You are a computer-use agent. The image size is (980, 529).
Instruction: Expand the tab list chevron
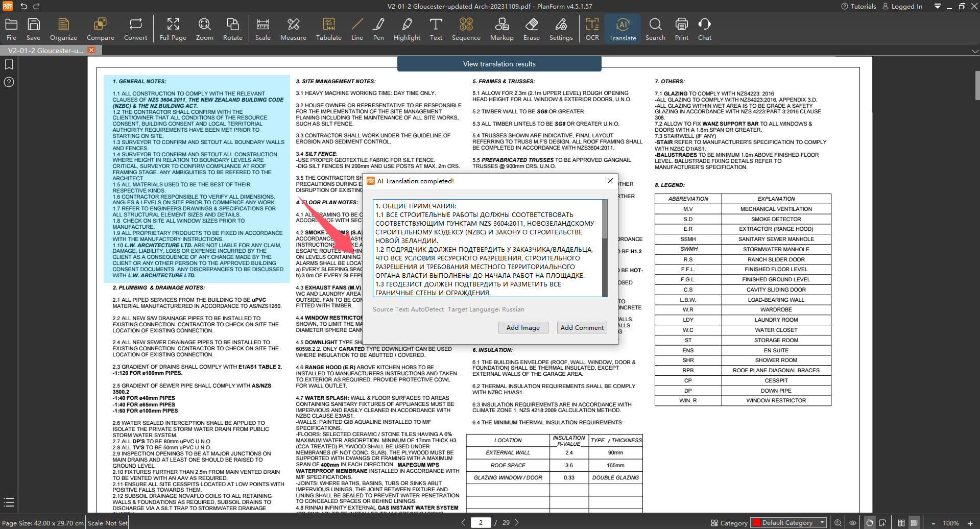coord(975,51)
